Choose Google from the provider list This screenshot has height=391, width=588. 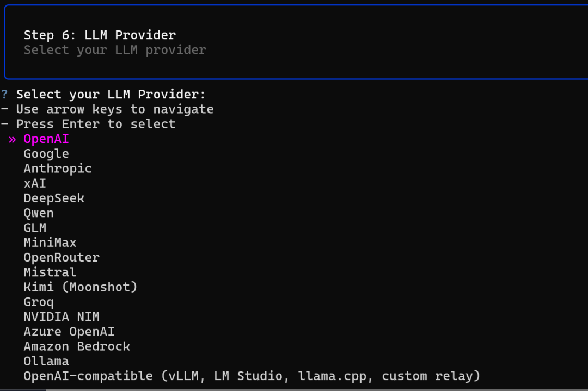46,154
